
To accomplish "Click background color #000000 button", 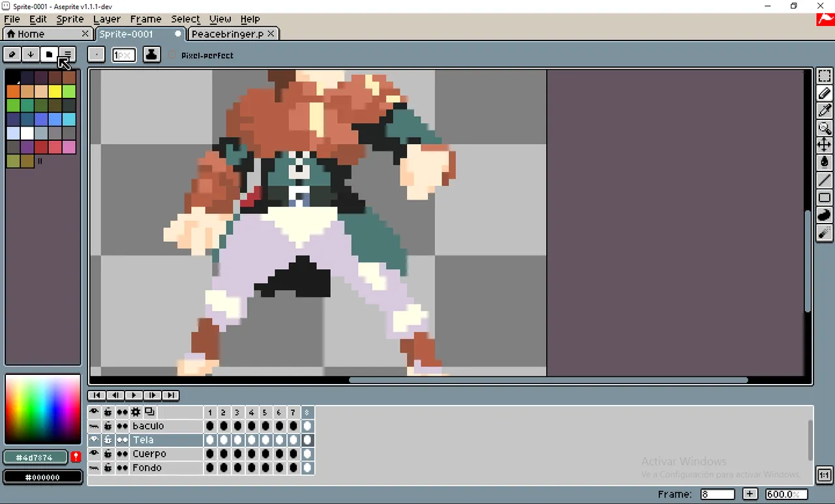I will pyautogui.click(x=43, y=477).
